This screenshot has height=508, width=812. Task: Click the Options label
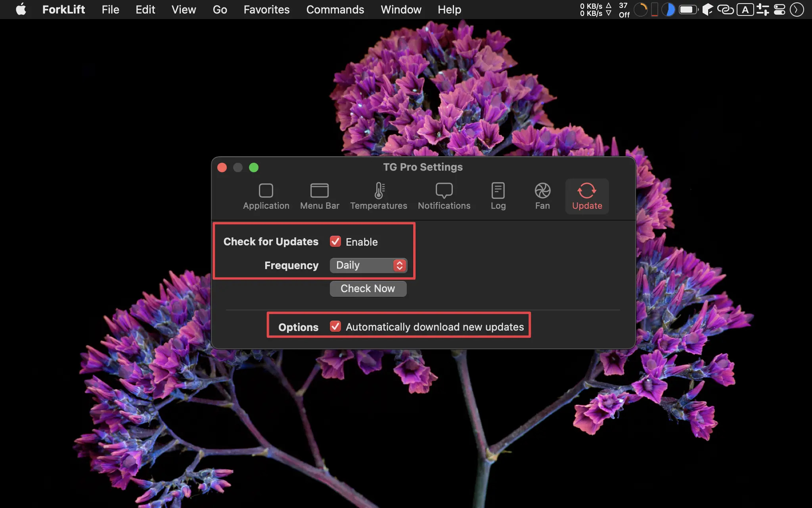298,327
